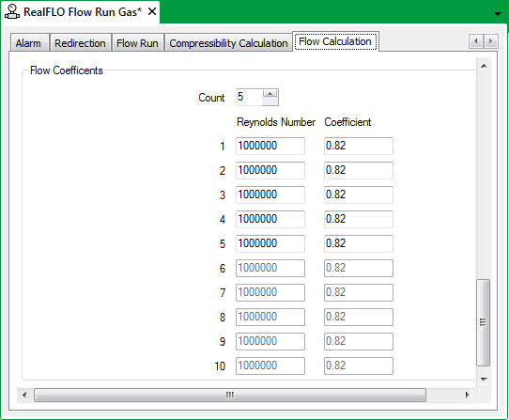Click disabled Coefficient field row 9
Viewport: 509px width, 420px height.
(x=359, y=341)
